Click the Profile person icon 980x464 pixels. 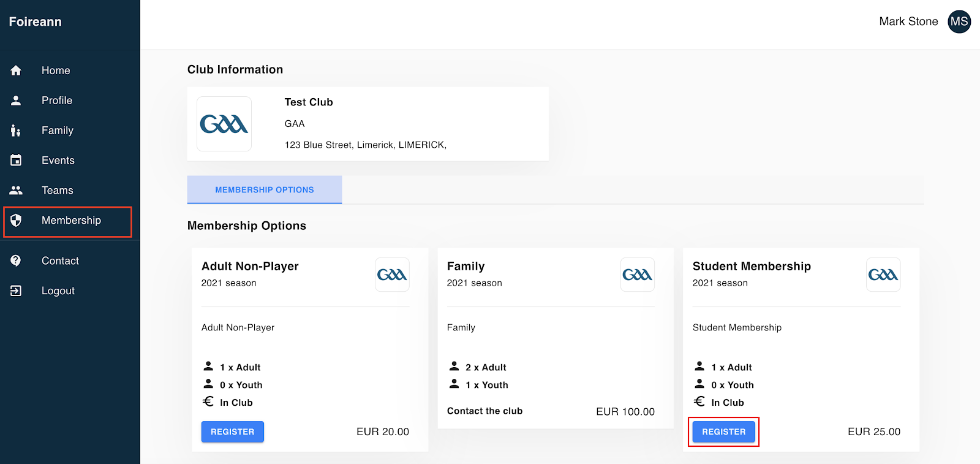click(x=16, y=101)
